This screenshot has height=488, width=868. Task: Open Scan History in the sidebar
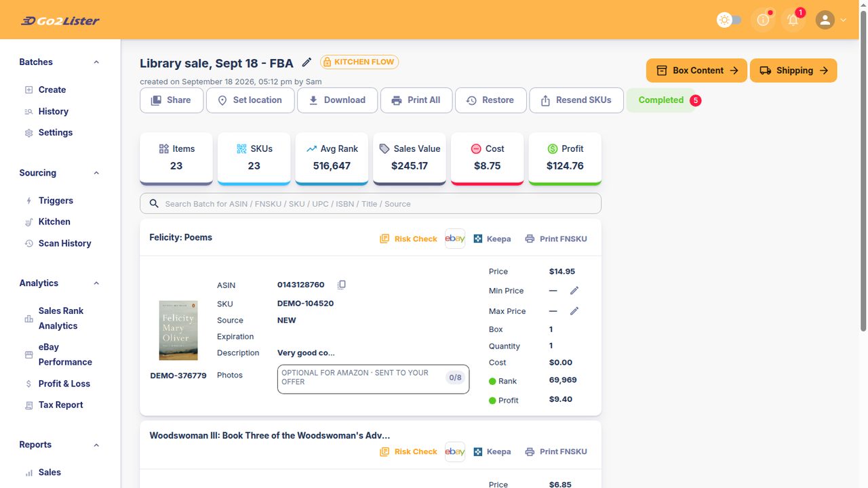[x=64, y=243]
